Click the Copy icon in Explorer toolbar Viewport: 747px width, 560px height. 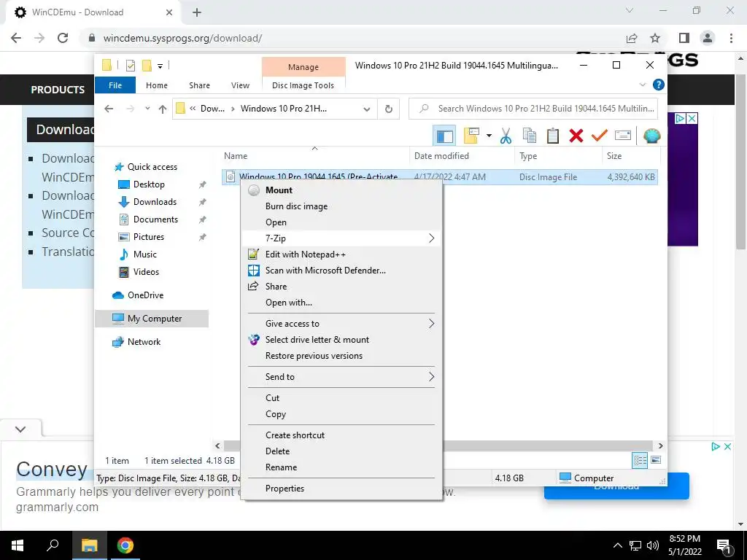tap(530, 136)
